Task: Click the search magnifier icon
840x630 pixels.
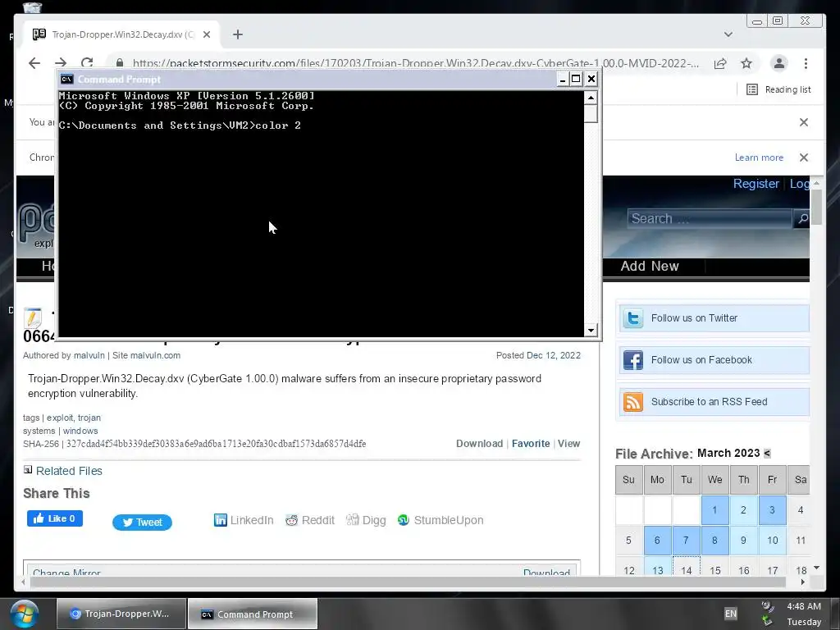Action: [x=802, y=218]
